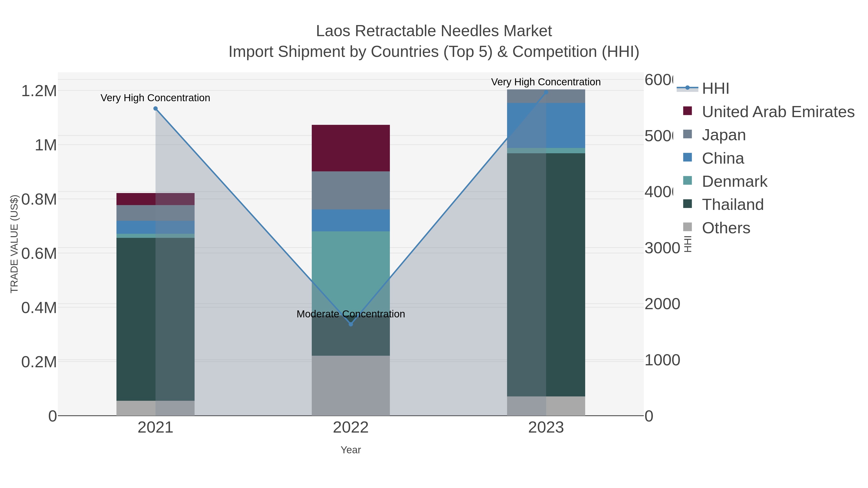Click the Denmark teal legend swatch
This screenshot has height=488, width=868.
tap(687, 180)
